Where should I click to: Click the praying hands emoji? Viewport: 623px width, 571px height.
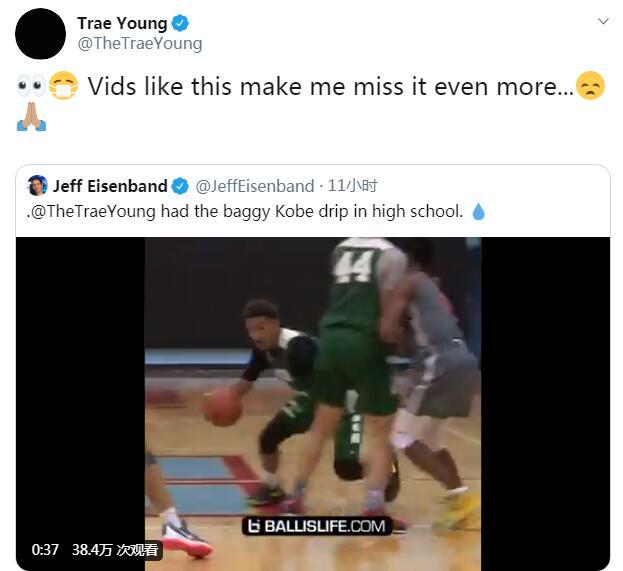31,117
